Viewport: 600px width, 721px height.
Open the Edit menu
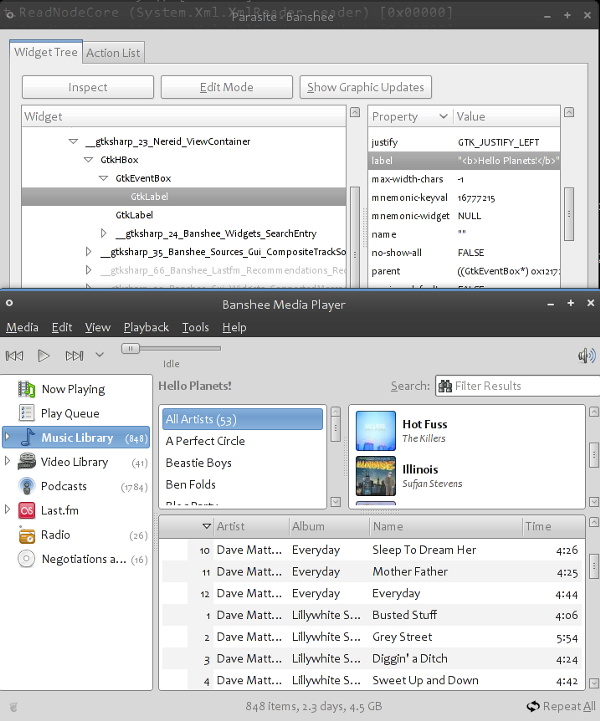tap(62, 327)
